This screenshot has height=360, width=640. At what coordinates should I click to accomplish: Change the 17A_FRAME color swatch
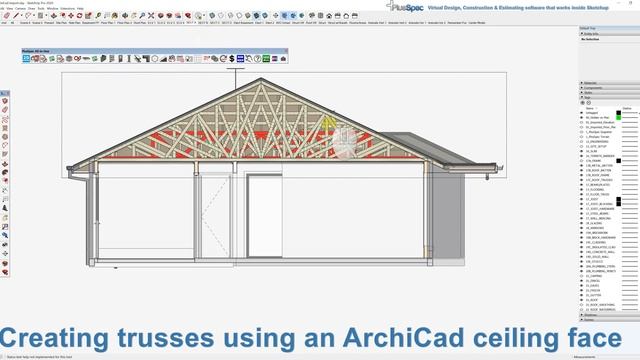(618, 161)
